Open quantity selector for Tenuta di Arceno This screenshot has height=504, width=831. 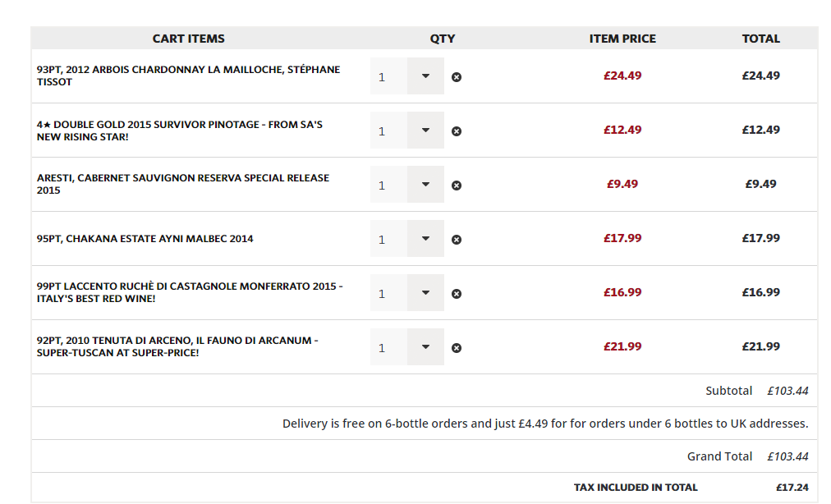[425, 347]
